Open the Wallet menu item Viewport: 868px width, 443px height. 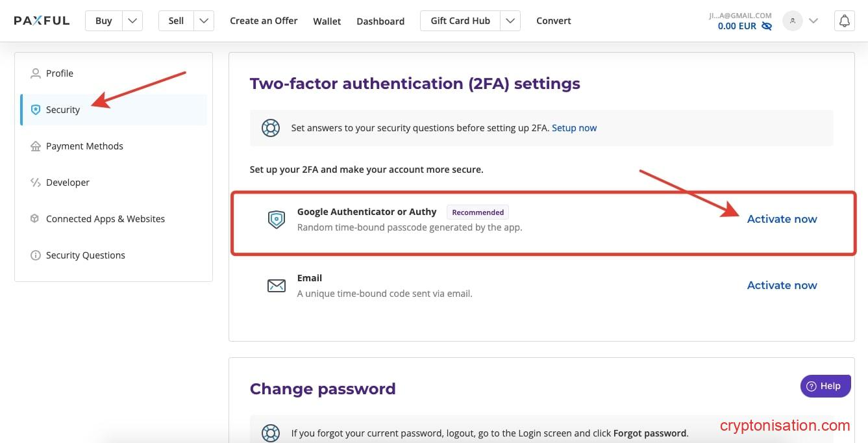[327, 21]
